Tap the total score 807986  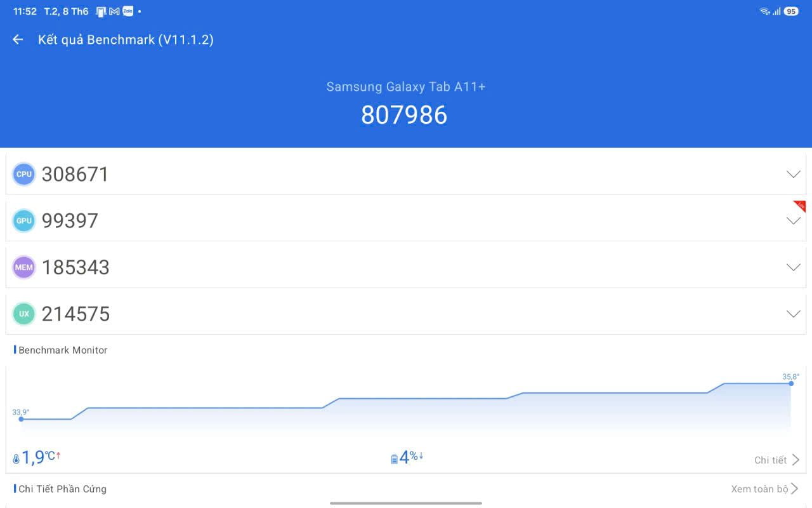point(405,115)
